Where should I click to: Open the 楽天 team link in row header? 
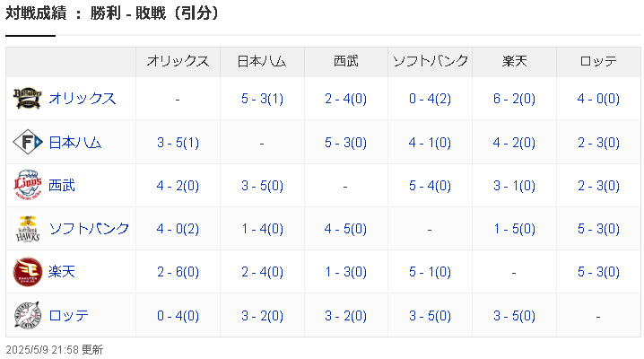(62, 272)
